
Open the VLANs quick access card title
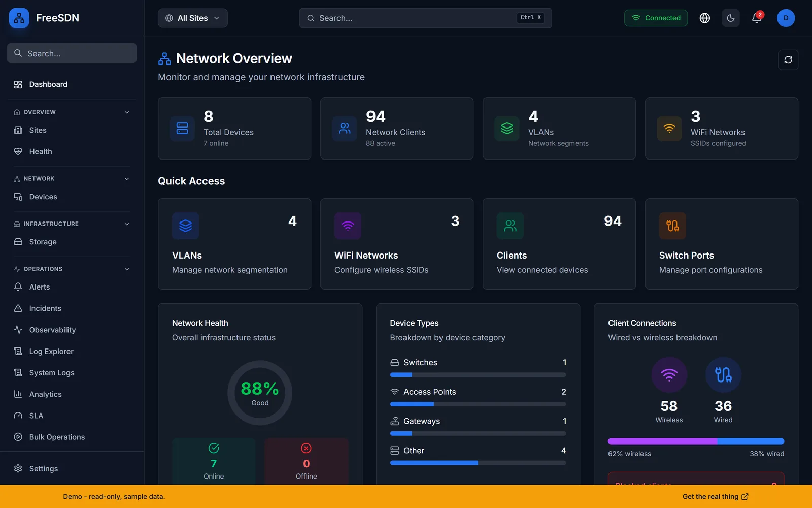tap(187, 256)
